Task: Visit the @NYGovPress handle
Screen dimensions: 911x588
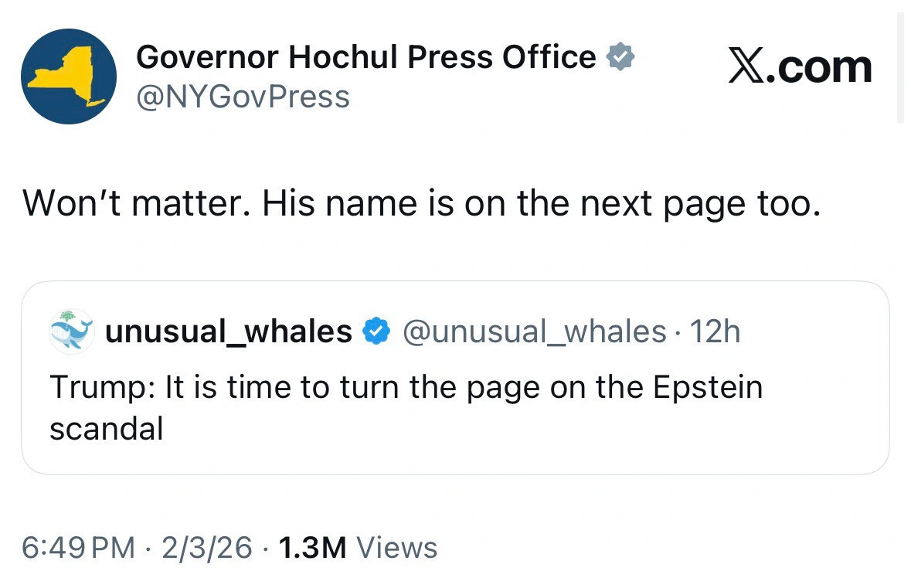Action: point(243,97)
